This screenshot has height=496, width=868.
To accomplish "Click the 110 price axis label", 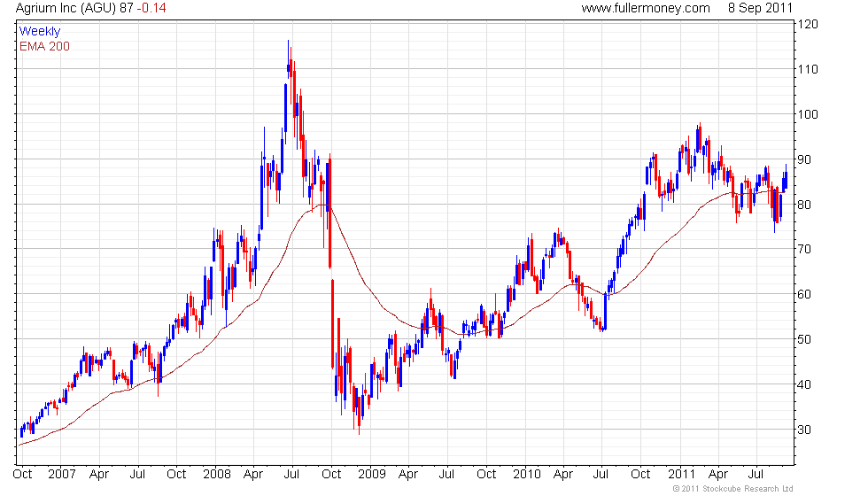I will tap(808, 70).
